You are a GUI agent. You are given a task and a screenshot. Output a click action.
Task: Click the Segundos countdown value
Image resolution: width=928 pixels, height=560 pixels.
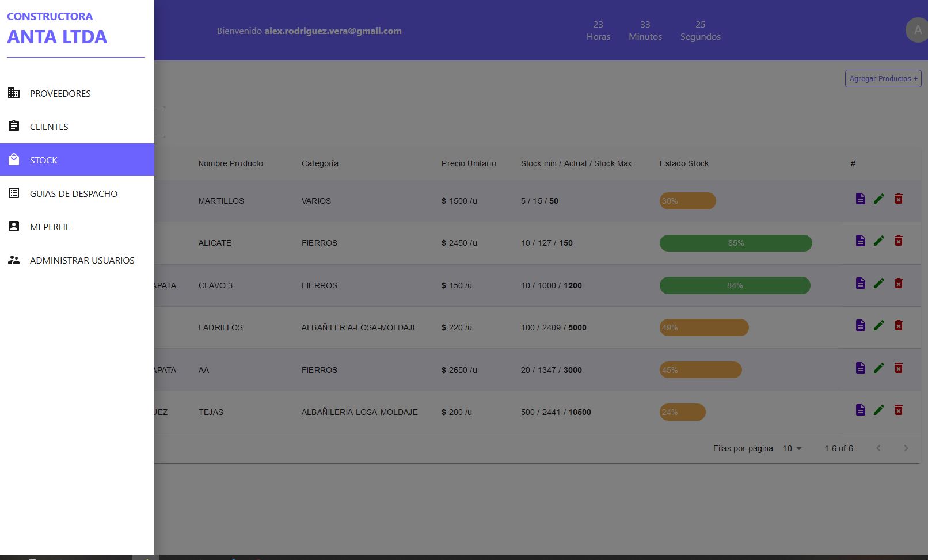click(701, 24)
